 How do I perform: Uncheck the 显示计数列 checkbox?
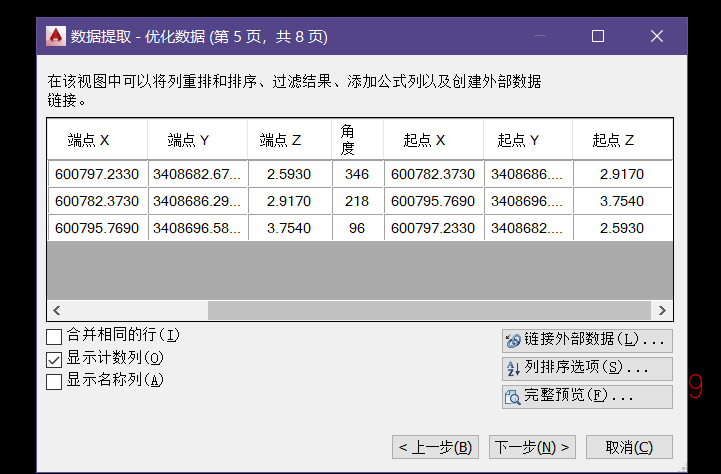[x=54, y=358]
